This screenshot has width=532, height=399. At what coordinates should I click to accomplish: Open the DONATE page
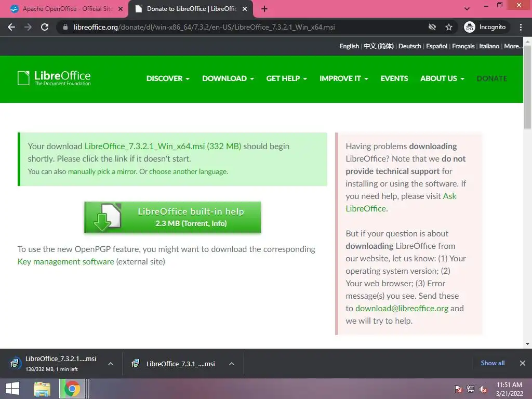tap(492, 78)
